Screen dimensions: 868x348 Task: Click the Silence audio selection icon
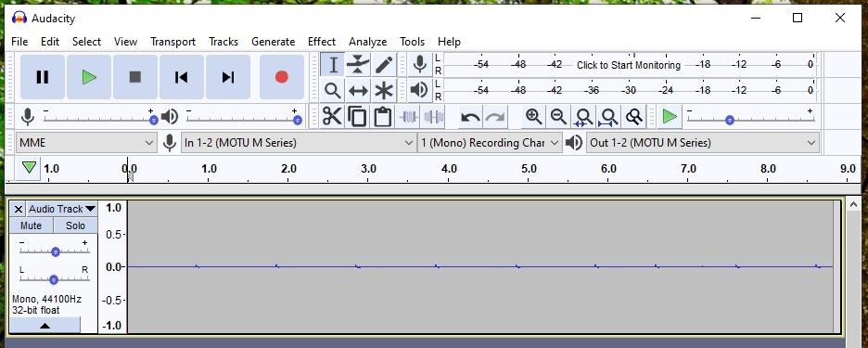coord(433,116)
